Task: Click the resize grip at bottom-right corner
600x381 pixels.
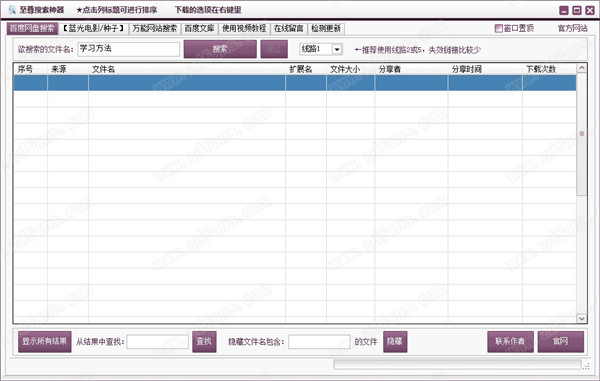Action: point(586,366)
